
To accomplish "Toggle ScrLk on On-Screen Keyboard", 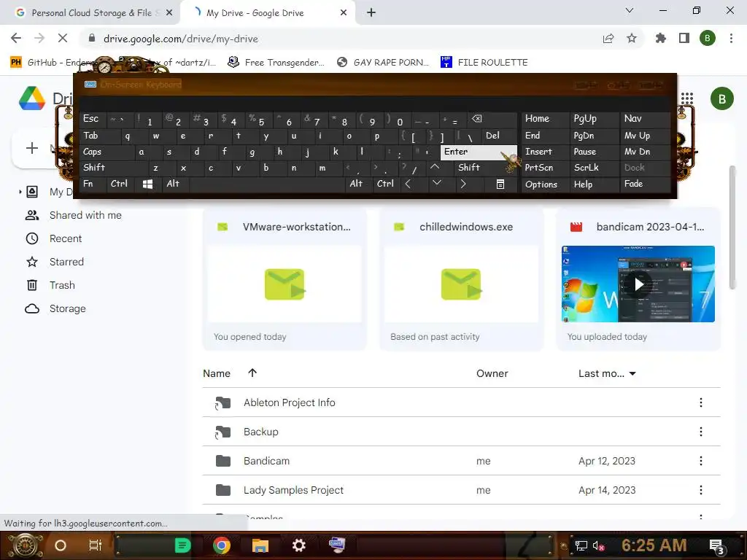I will [x=595, y=168].
